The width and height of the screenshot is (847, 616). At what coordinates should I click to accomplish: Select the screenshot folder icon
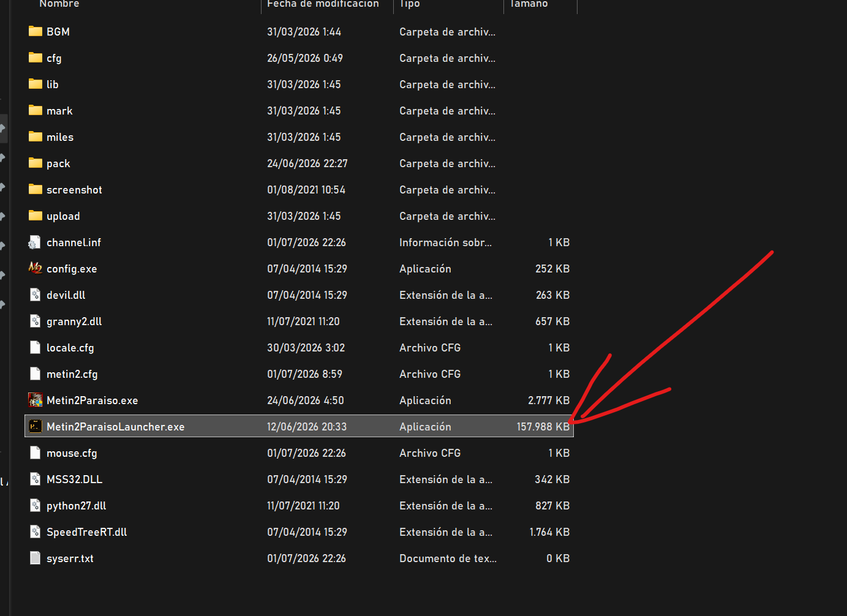tap(36, 189)
